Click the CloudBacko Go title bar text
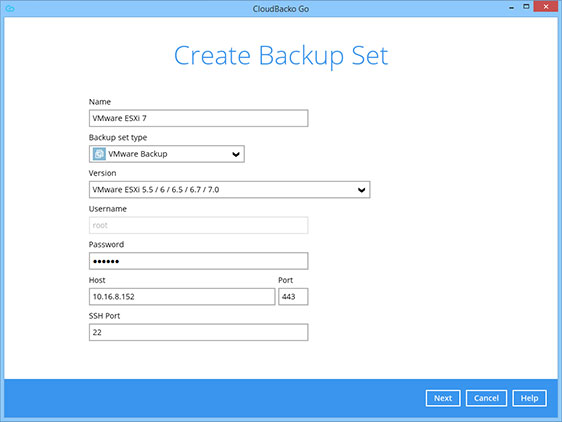This screenshot has width=562, height=422. 281,9
